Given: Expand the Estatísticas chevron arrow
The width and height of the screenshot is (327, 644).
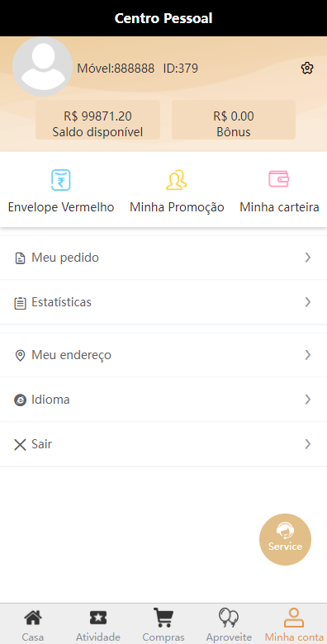Looking at the screenshot, I should pyautogui.click(x=308, y=302).
